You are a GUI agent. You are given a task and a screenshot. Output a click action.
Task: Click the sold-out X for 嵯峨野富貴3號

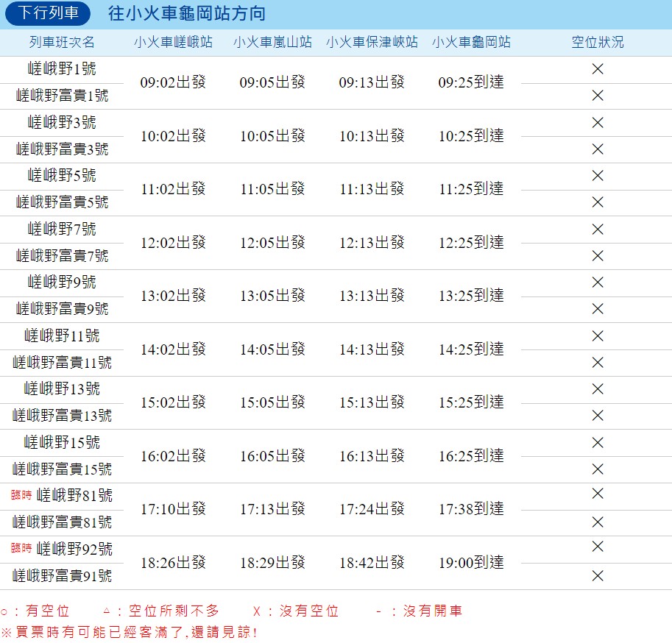598,149
